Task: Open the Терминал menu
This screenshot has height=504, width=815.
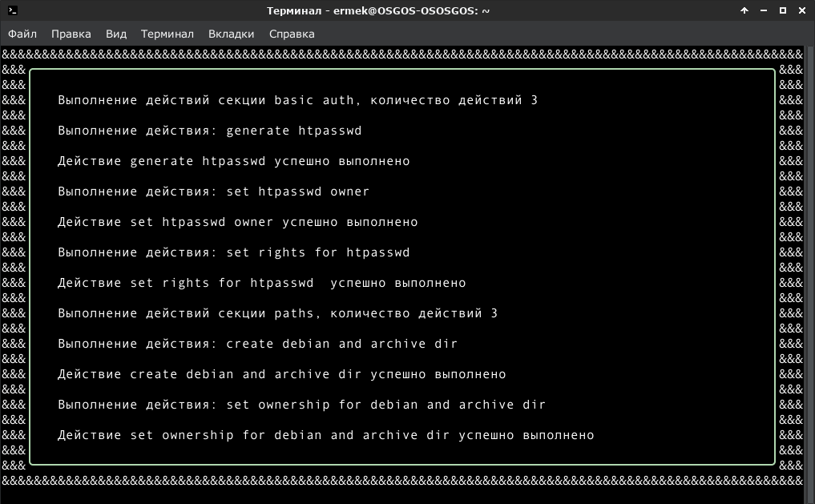Action: (x=167, y=34)
